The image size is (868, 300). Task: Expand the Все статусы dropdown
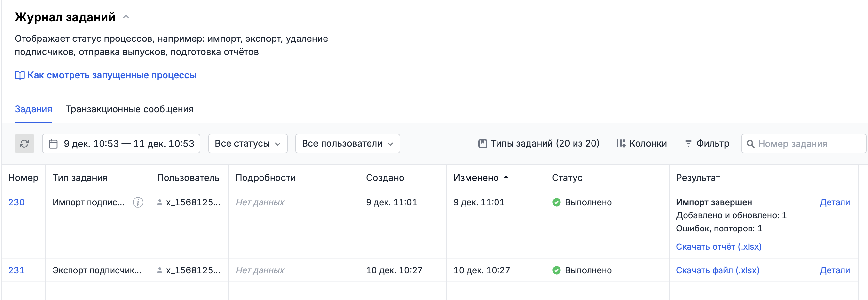pyautogui.click(x=248, y=144)
